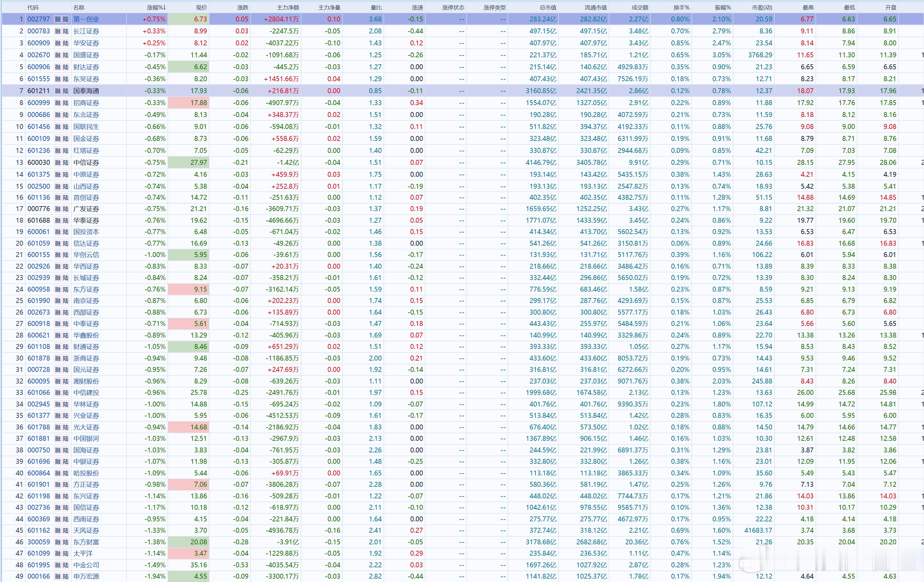
Task: Open stock 长江证券 by name
Action: (86, 32)
